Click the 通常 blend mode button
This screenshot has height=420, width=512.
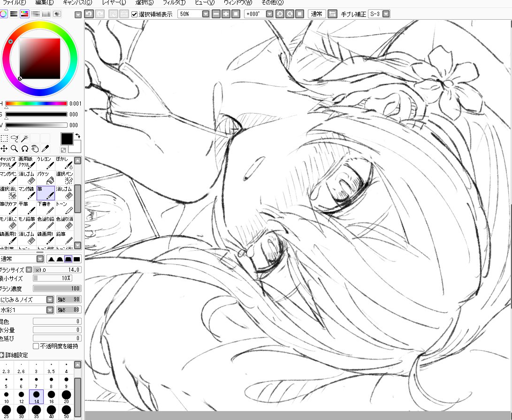point(316,14)
